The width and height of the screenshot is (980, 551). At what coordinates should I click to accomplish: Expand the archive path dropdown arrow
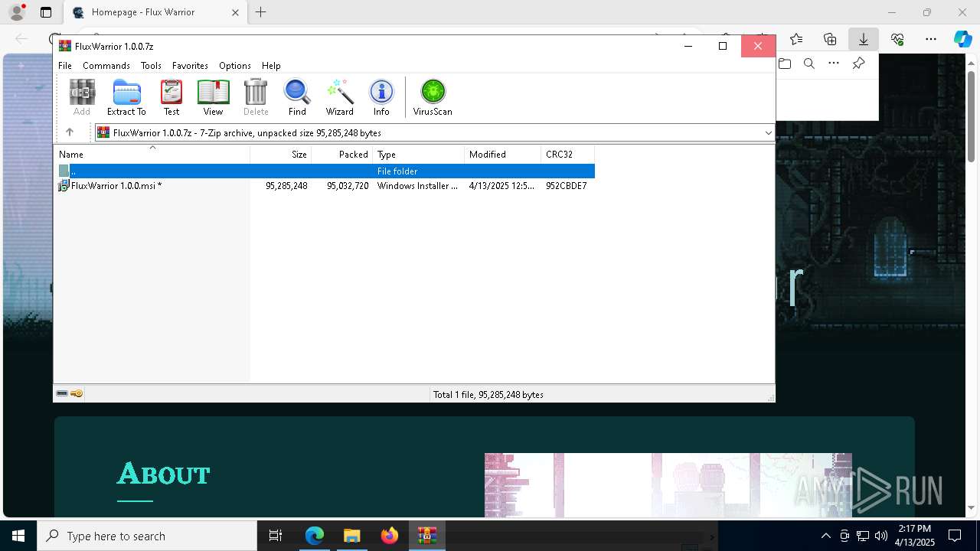coord(768,132)
